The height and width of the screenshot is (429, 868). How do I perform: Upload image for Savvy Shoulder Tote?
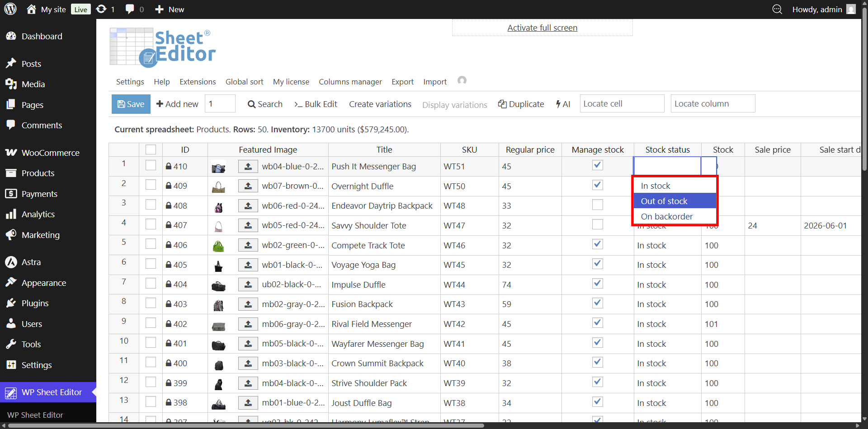pos(248,225)
